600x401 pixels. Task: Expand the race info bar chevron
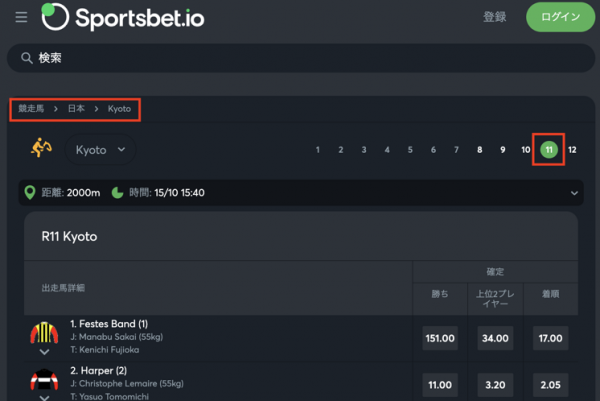coord(574,193)
